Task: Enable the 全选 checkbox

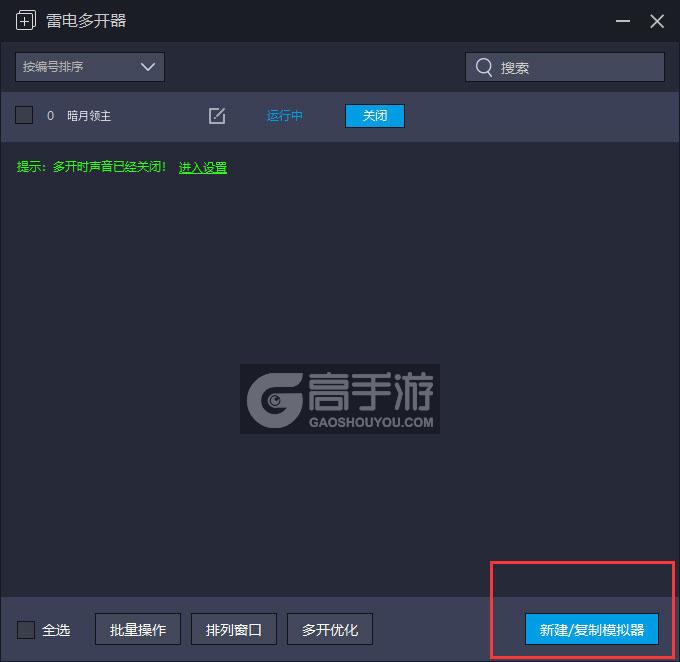Action: coord(26,629)
